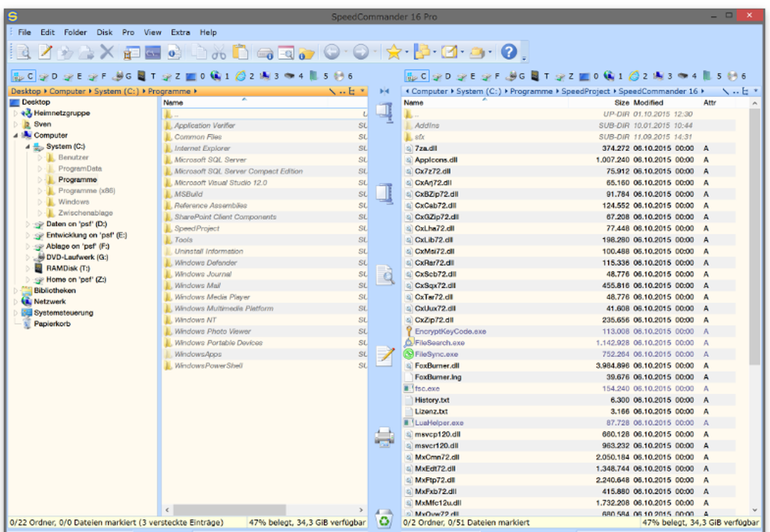Select network location 1 in left drive bar
The width and height of the screenshot is (770, 532).
(x=220, y=76)
